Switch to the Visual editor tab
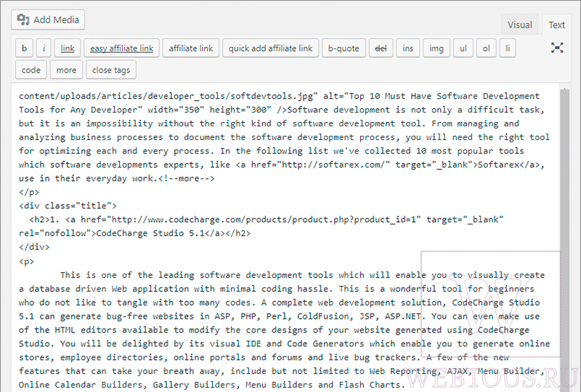The width and height of the screenshot is (581, 392). coord(519,25)
